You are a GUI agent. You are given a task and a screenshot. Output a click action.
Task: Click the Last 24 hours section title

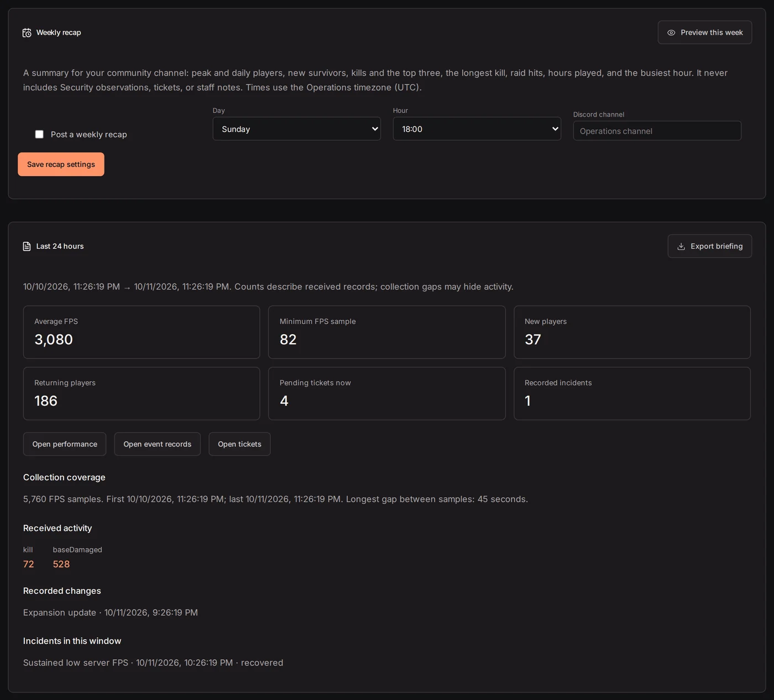[x=60, y=246]
